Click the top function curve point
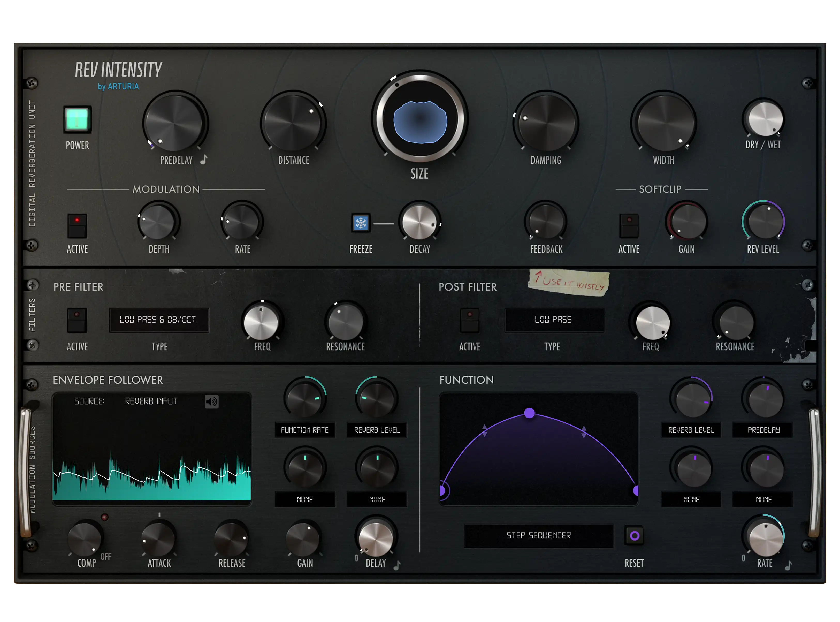The width and height of the screenshot is (840, 622). (x=529, y=413)
